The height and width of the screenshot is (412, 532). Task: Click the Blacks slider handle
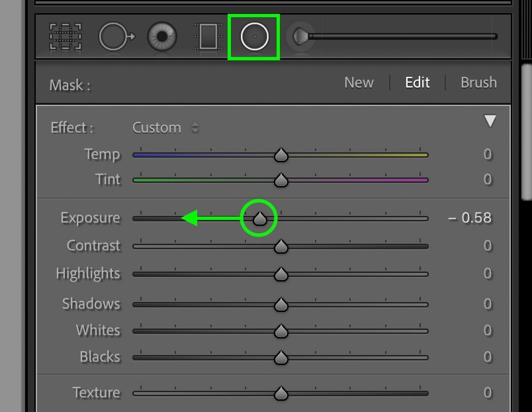(281, 358)
